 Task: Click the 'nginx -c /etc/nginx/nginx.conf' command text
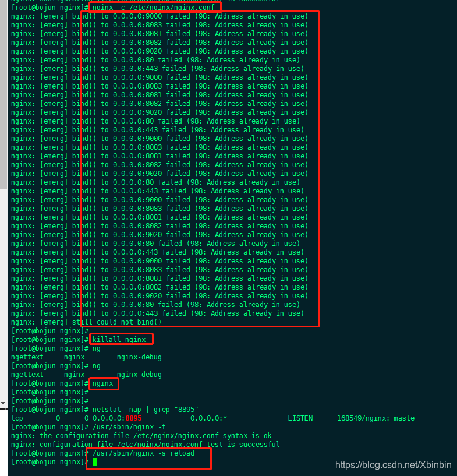(x=154, y=8)
